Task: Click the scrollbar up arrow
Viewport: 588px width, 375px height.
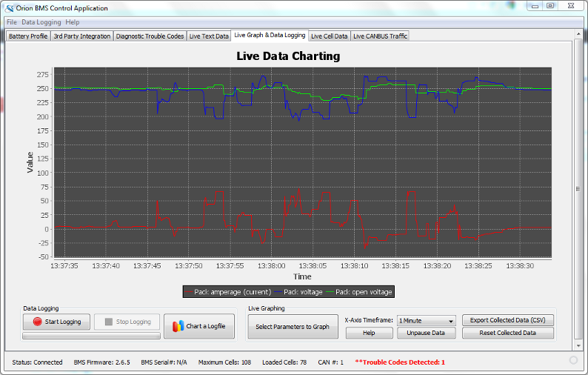Action: tap(578, 35)
